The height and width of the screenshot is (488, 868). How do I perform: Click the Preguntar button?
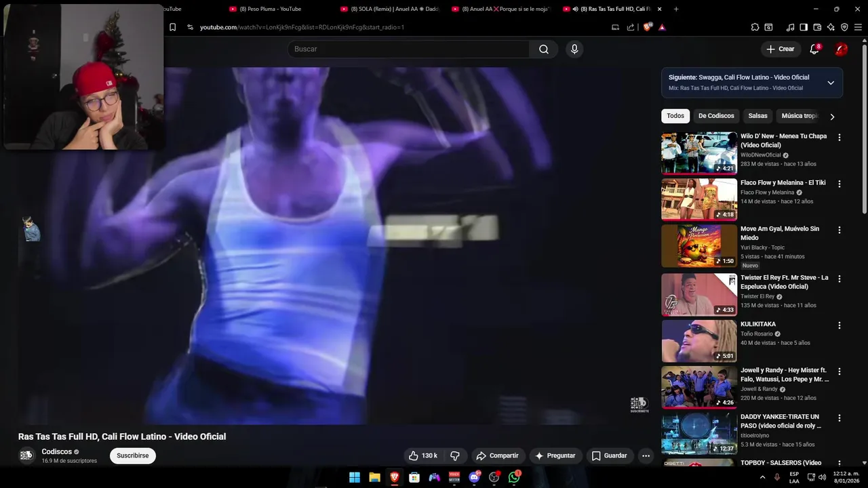[555, 455]
